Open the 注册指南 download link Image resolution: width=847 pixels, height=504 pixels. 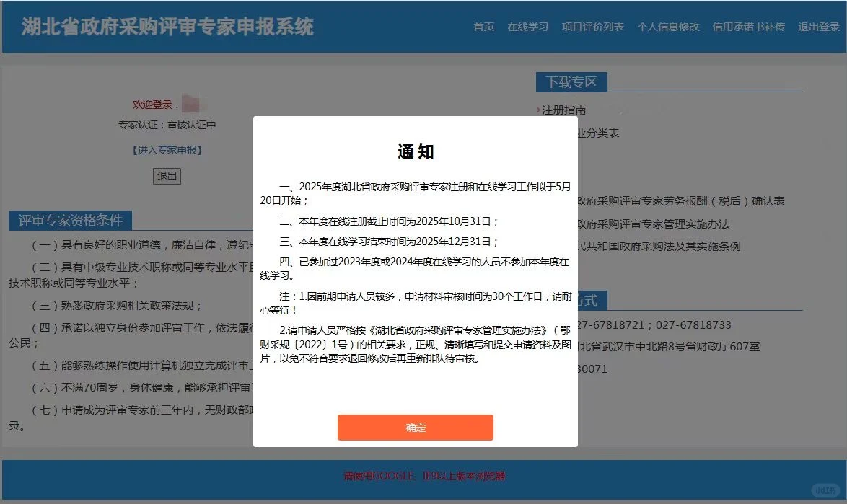(563, 110)
